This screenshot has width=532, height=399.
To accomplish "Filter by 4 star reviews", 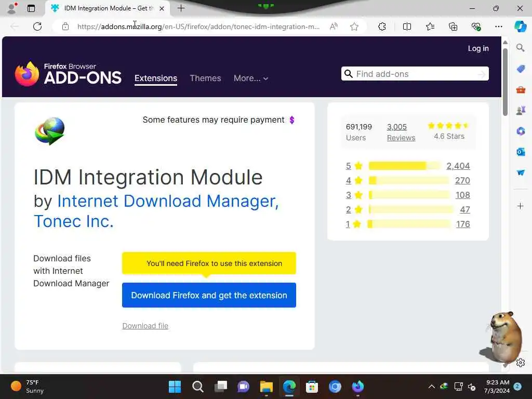I will [354, 180].
